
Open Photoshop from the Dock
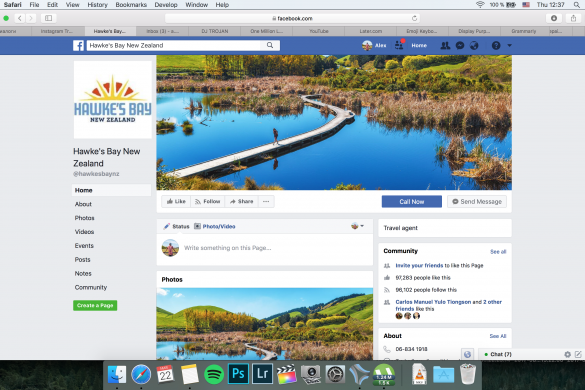point(238,374)
